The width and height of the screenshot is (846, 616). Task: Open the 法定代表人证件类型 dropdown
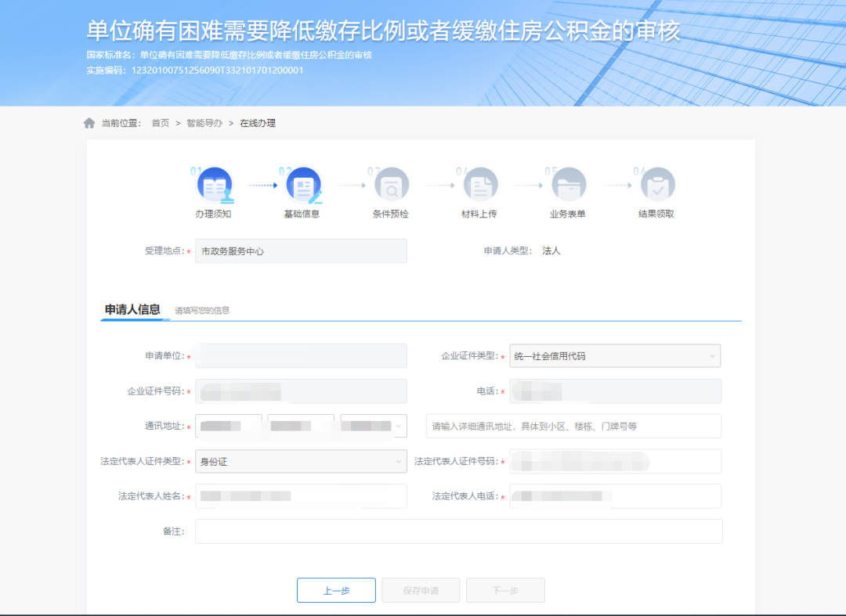301,461
